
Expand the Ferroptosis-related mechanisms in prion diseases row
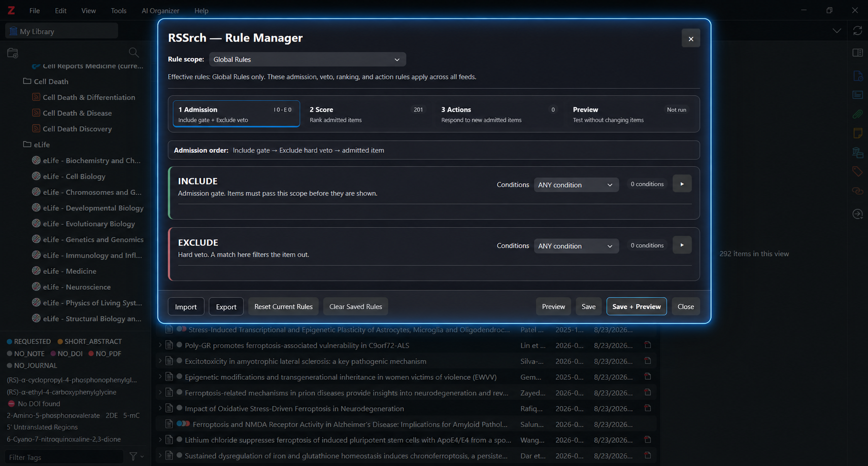pos(160,392)
